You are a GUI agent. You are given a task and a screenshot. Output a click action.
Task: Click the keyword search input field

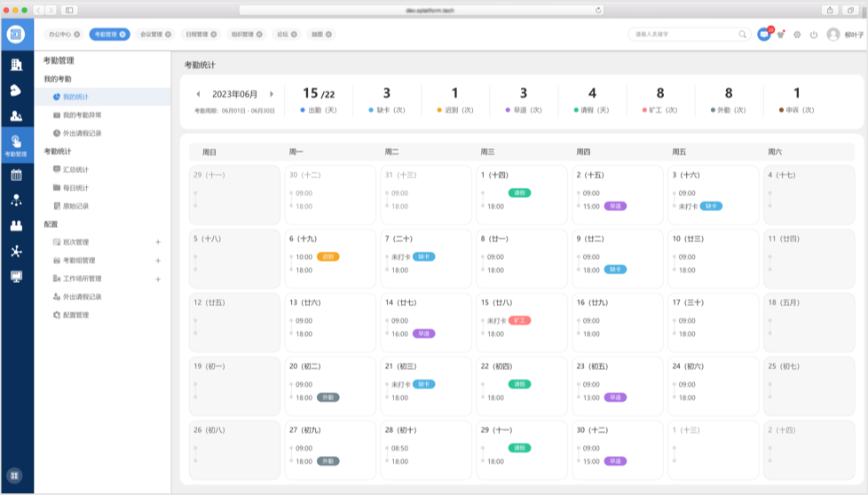[x=683, y=35]
